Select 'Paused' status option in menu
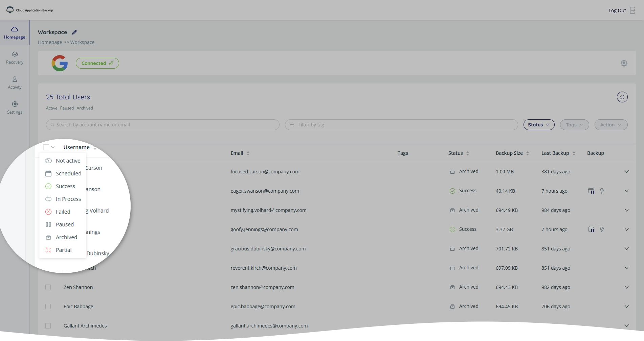The height and width of the screenshot is (341, 644). [x=63, y=225]
